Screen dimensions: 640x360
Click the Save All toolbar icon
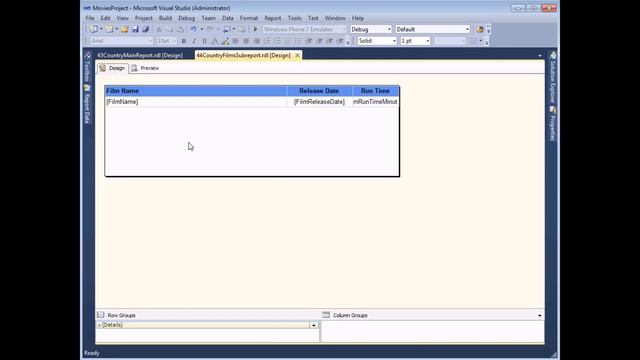[x=145, y=29]
